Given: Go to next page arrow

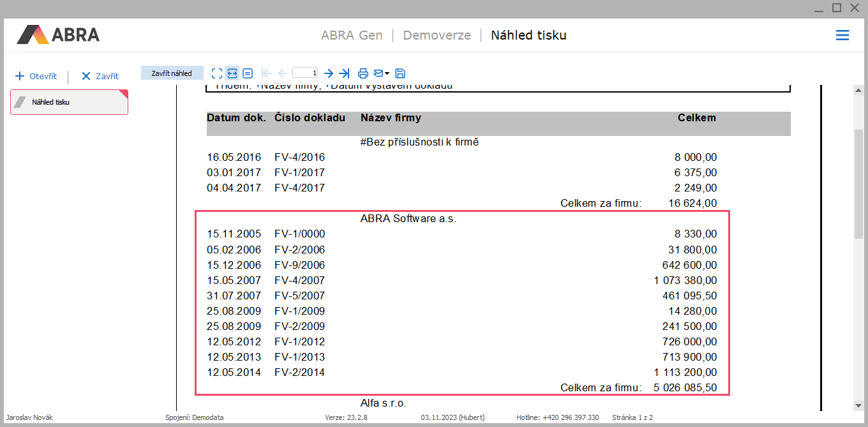Looking at the screenshot, I should 329,73.
